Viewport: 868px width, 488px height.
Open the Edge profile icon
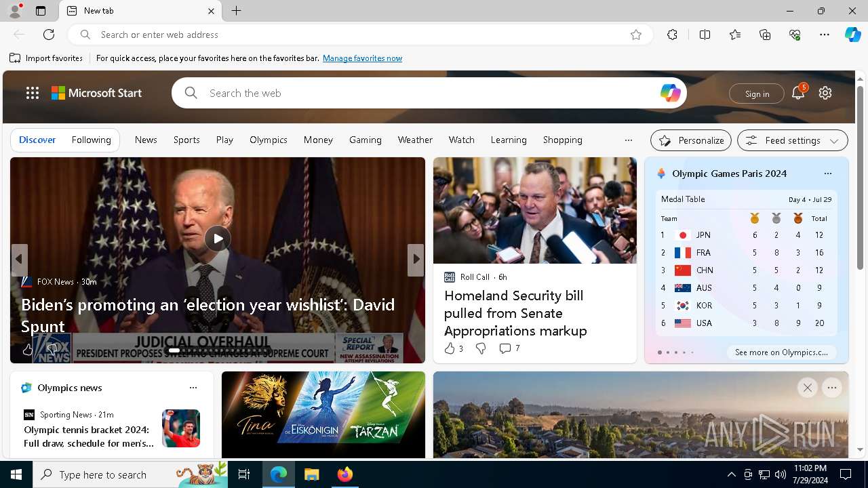tap(14, 11)
